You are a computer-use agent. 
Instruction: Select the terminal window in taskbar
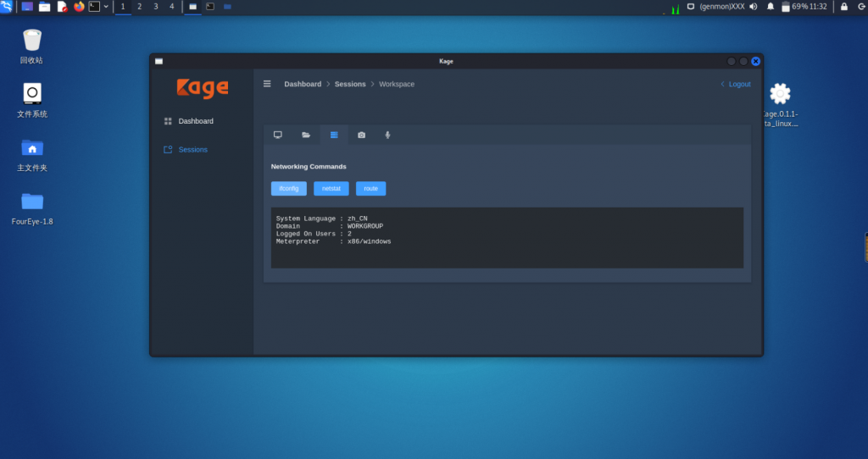point(210,7)
